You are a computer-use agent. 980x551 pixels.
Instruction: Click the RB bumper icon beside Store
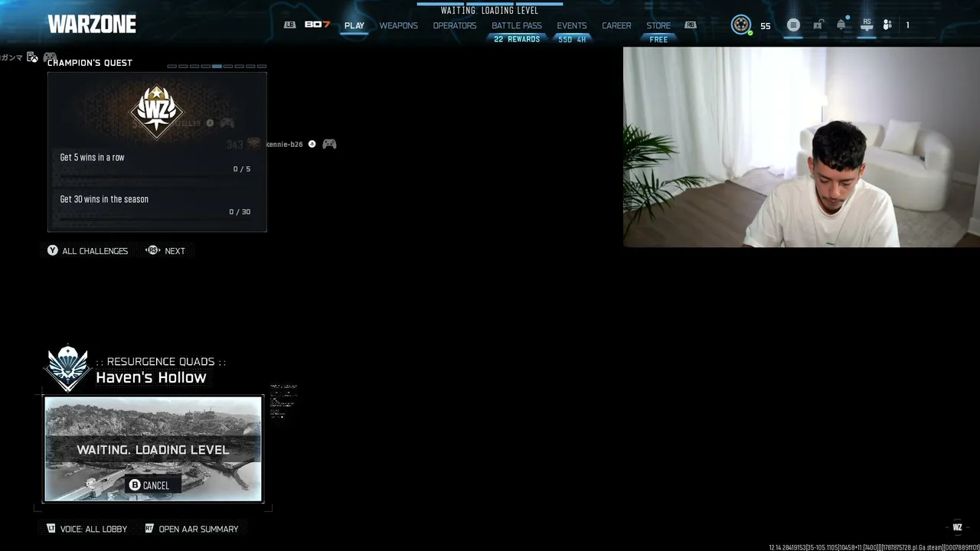point(691,25)
